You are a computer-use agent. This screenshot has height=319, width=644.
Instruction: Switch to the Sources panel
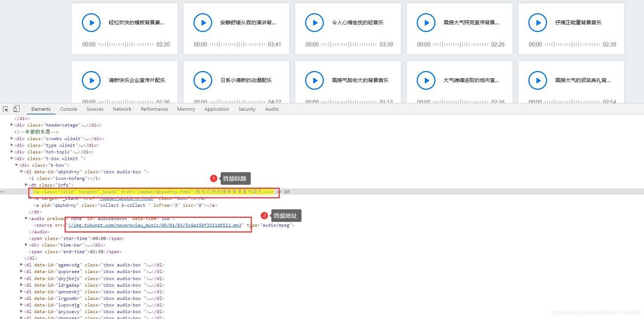(94, 109)
